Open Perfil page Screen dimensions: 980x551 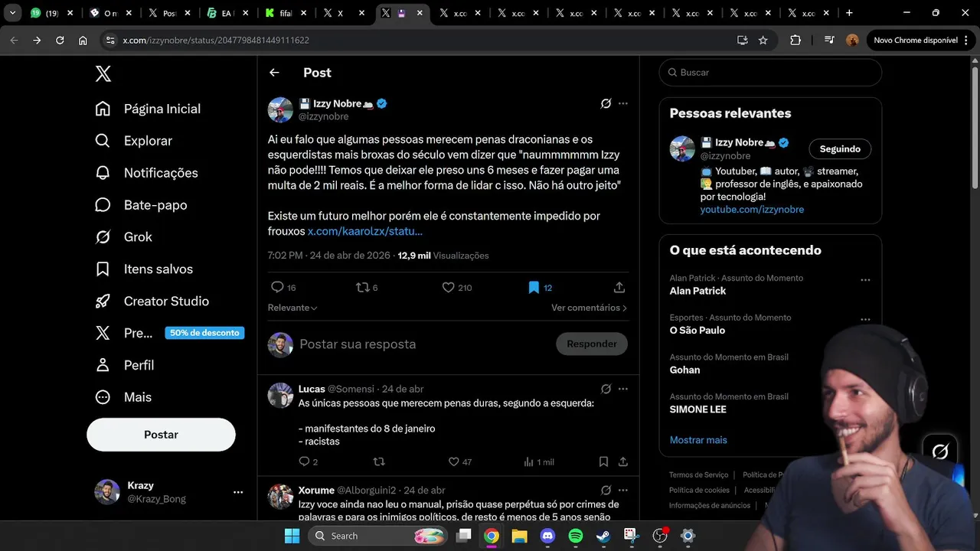[124, 365]
